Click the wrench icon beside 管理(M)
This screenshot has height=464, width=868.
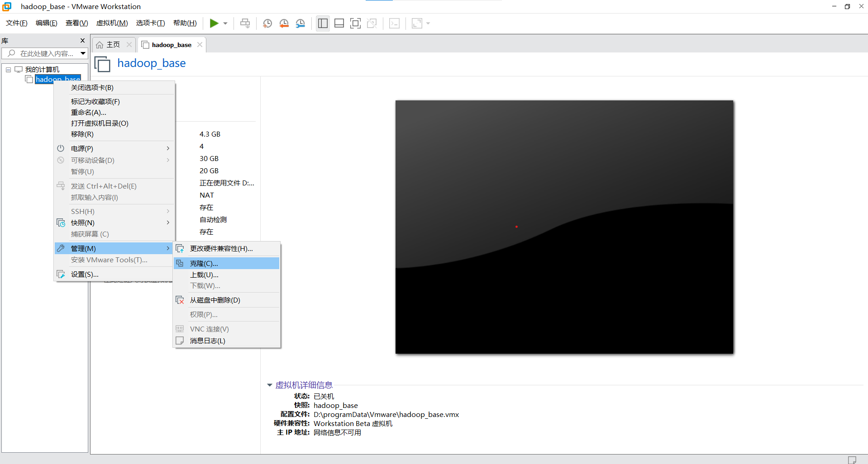tap(61, 248)
